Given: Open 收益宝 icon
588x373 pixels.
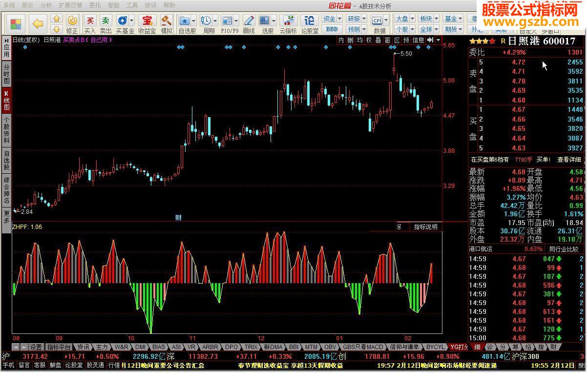Looking at the screenshot, I should pyautogui.click(x=147, y=20).
